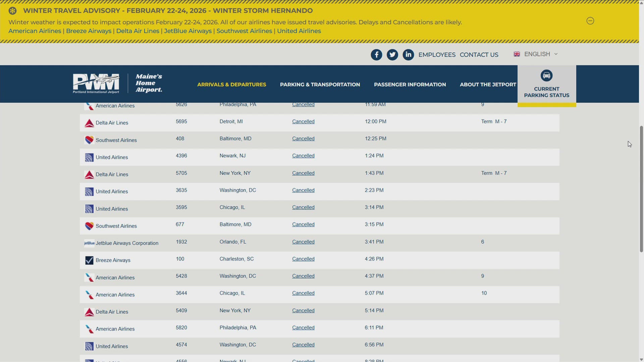The image size is (644, 362).
Task: Click the Breeze Airways checkmark logo
Action: click(89, 260)
